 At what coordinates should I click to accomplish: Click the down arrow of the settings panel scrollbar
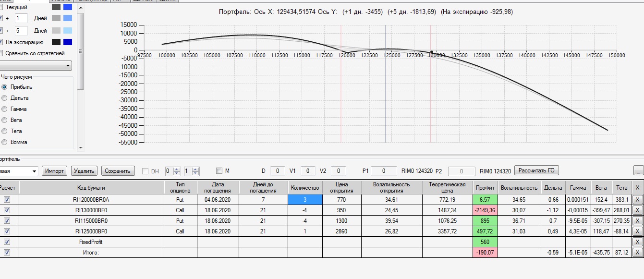pyautogui.click(x=81, y=147)
